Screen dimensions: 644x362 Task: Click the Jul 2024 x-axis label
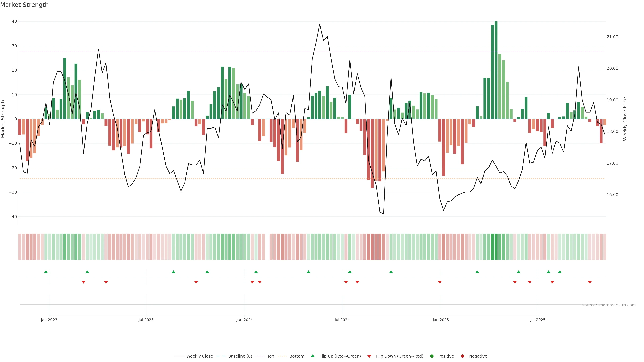(342, 320)
